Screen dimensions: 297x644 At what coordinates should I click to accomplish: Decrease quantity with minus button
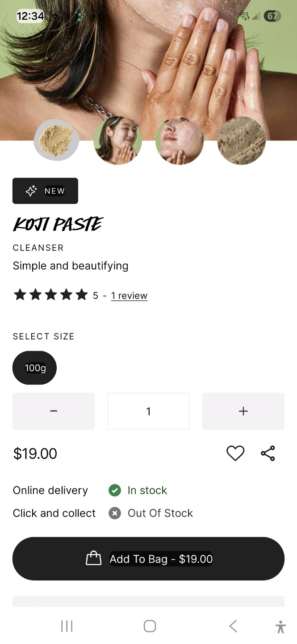pos(54,411)
